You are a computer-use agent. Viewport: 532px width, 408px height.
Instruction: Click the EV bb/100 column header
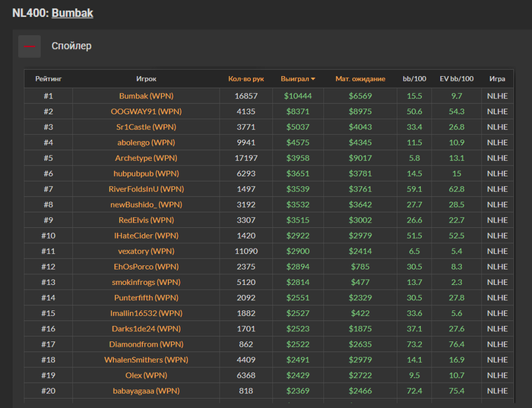click(x=457, y=79)
